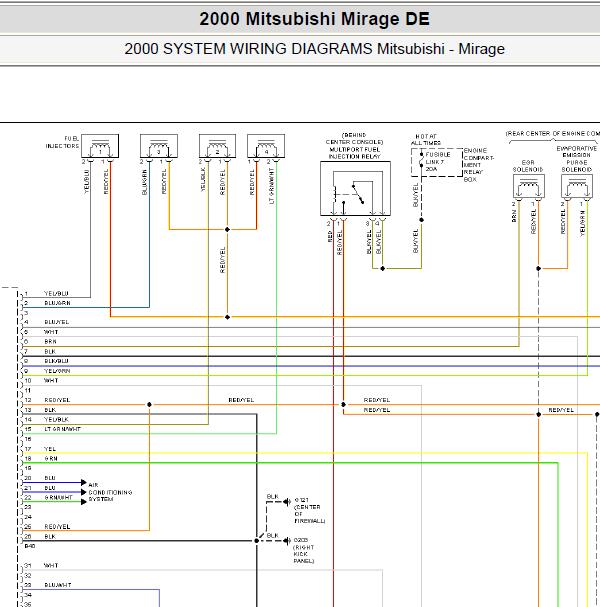600x607 pixels.
Task: Click the fuel injector 1 coil symbol
Action: click(100, 146)
